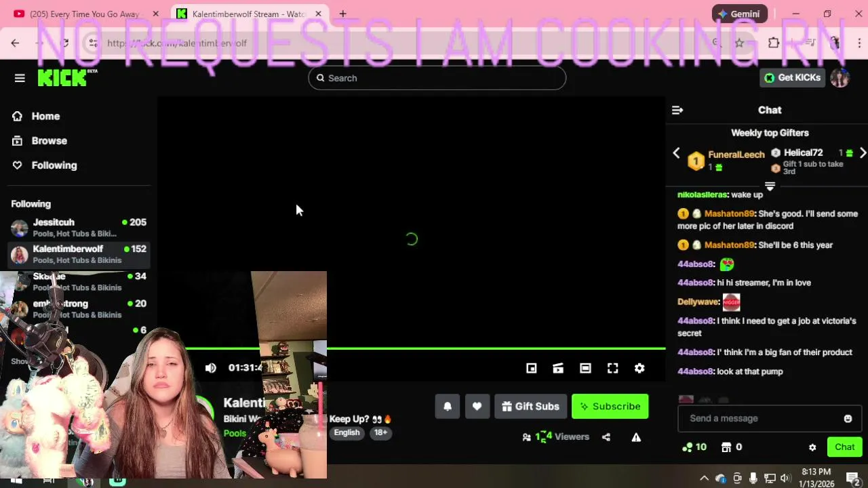This screenshot has width=868, height=488.
Task: Toggle channel notifications bell
Action: click(448, 406)
